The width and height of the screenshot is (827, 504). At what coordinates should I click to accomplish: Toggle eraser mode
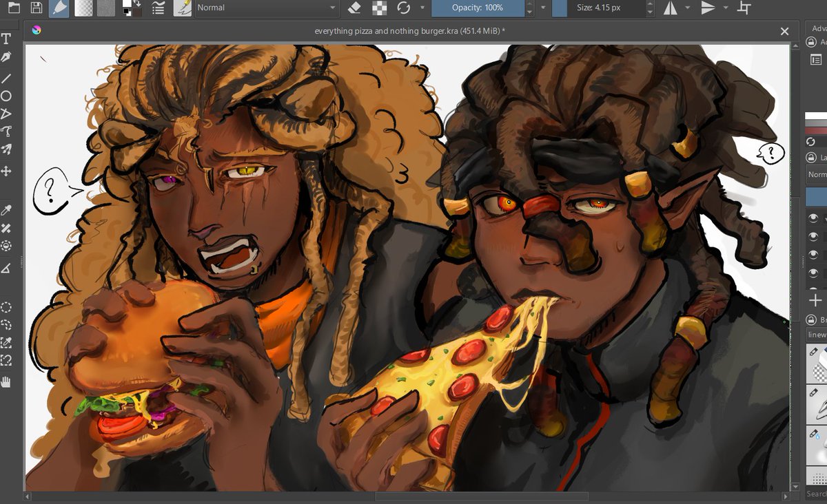coord(354,8)
